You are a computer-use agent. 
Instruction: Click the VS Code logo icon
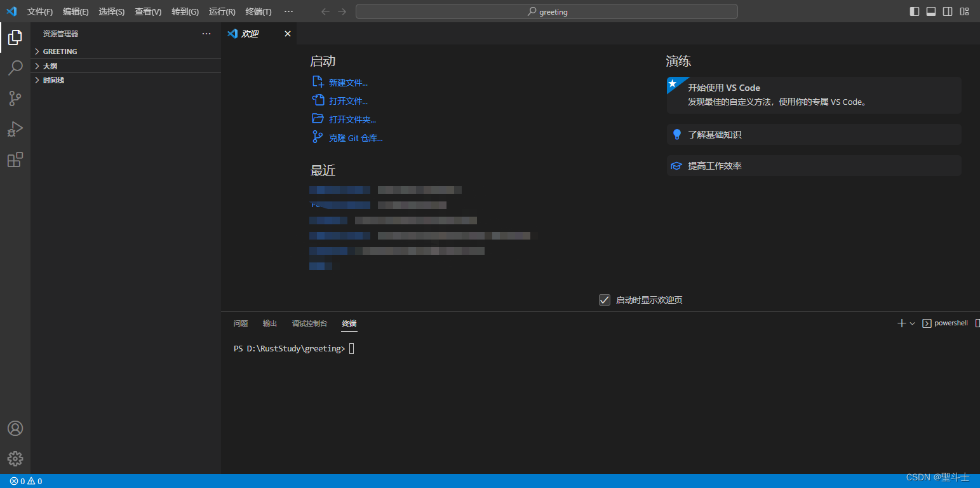[11, 11]
